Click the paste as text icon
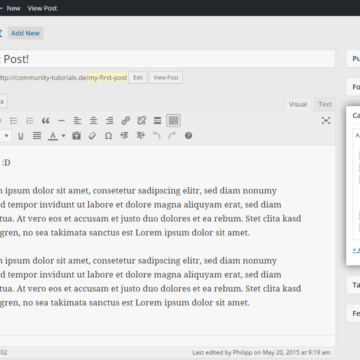This screenshot has height=360, width=360. point(76,136)
